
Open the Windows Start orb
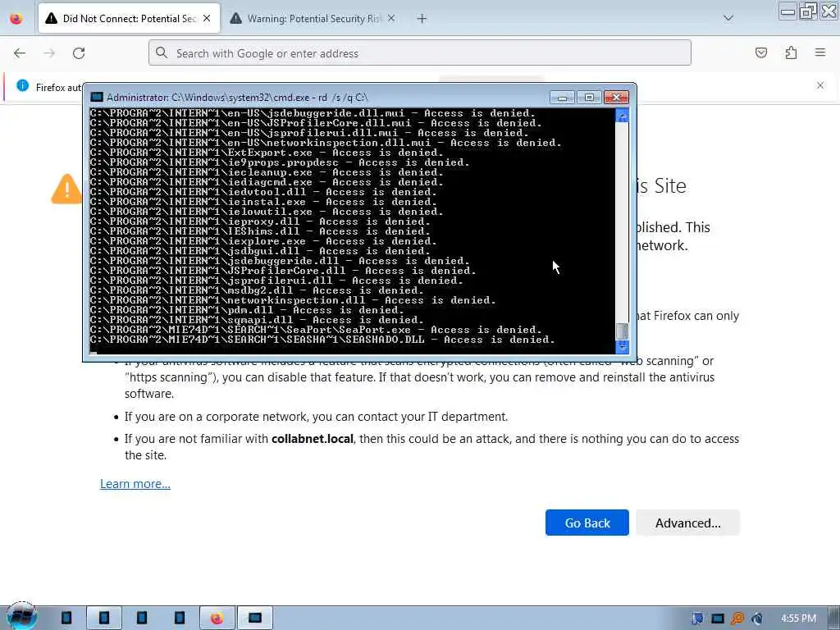tap(21, 617)
